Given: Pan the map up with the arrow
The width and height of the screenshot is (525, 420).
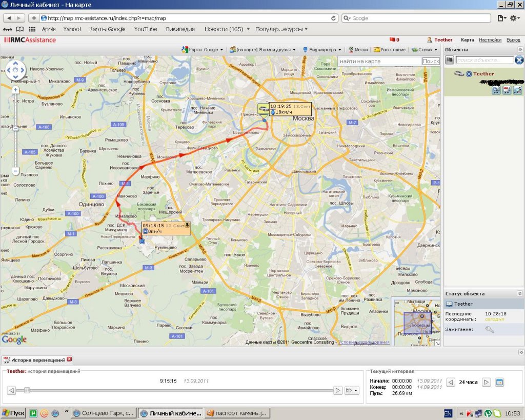Looking at the screenshot, I should (15, 63).
